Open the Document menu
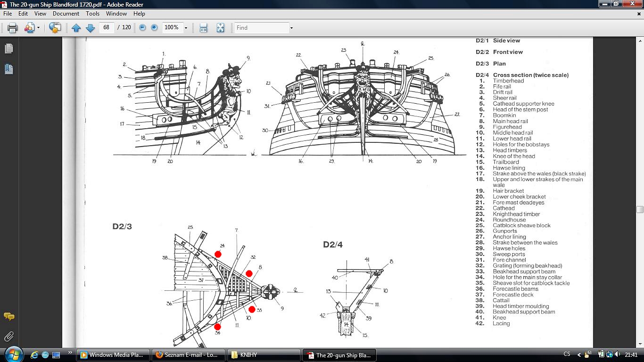 (x=66, y=14)
